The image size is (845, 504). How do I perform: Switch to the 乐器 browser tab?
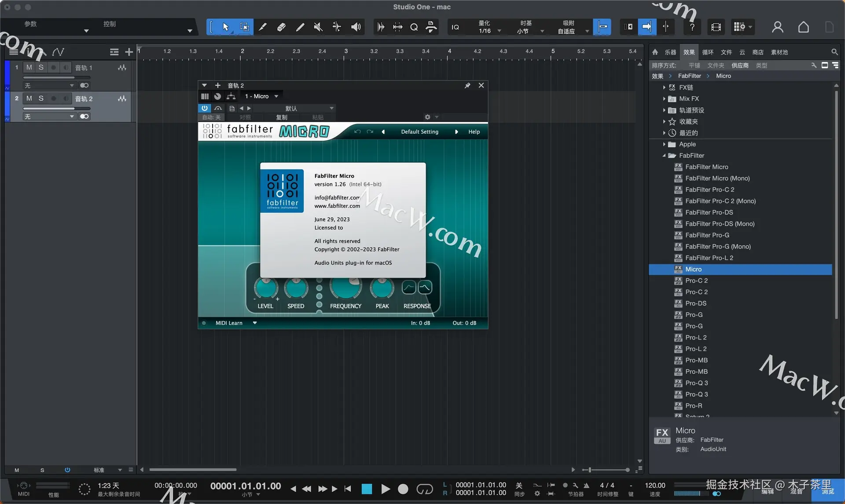pos(670,52)
